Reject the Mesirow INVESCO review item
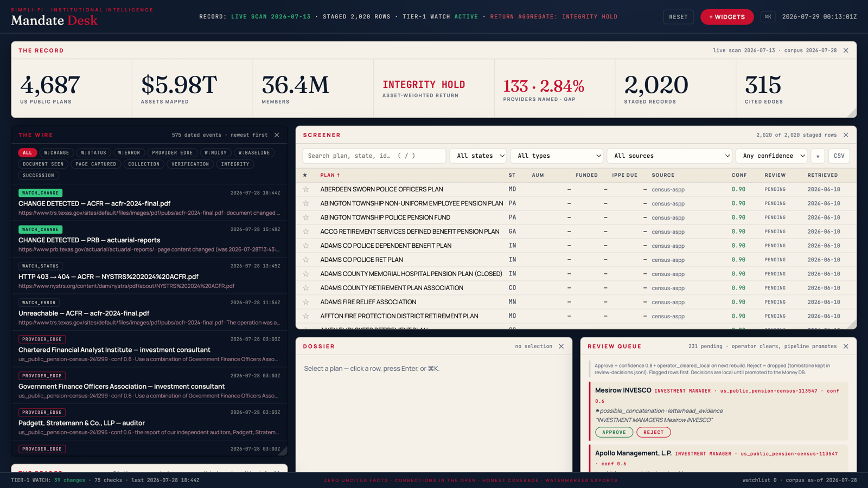868x488 pixels. 653,432
